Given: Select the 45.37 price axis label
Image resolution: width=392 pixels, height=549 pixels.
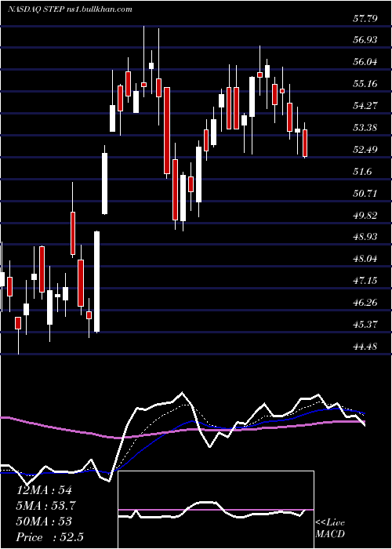Looking at the screenshot, I should tap(365, 325).
